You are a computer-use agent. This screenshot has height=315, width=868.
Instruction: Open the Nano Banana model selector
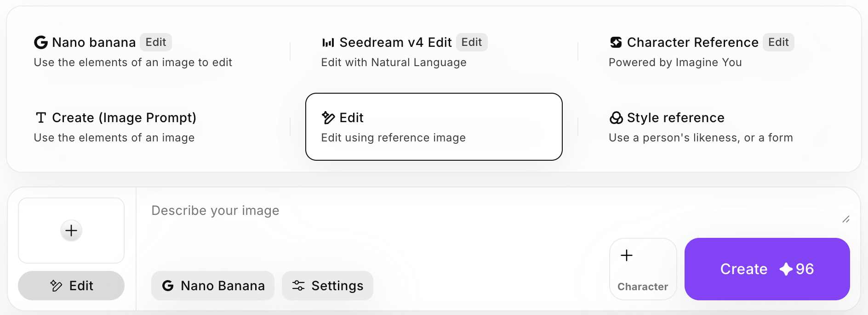click(213, 286)
